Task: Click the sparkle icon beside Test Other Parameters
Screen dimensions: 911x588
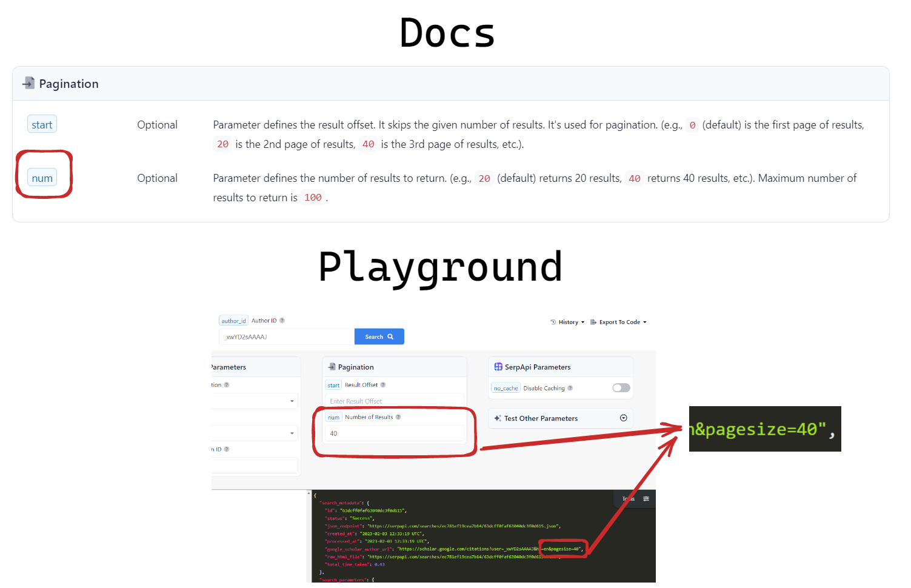Action: 498,418
